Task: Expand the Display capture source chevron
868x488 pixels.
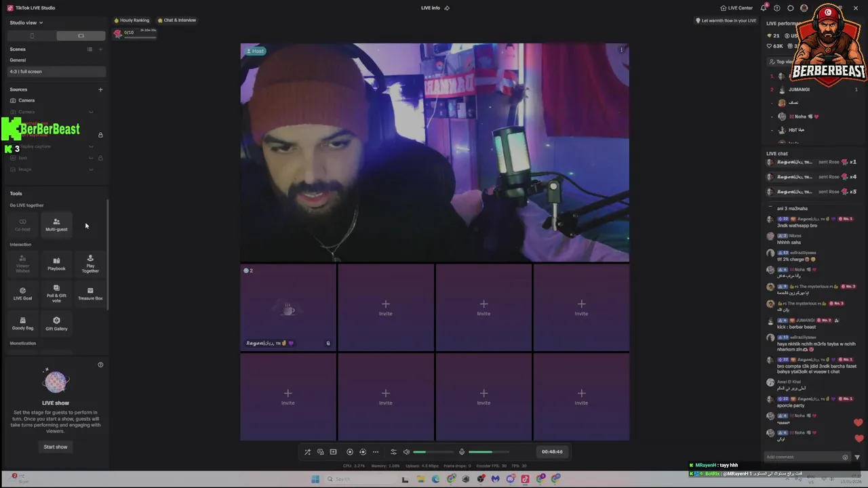Action: (x=91, y=146)
